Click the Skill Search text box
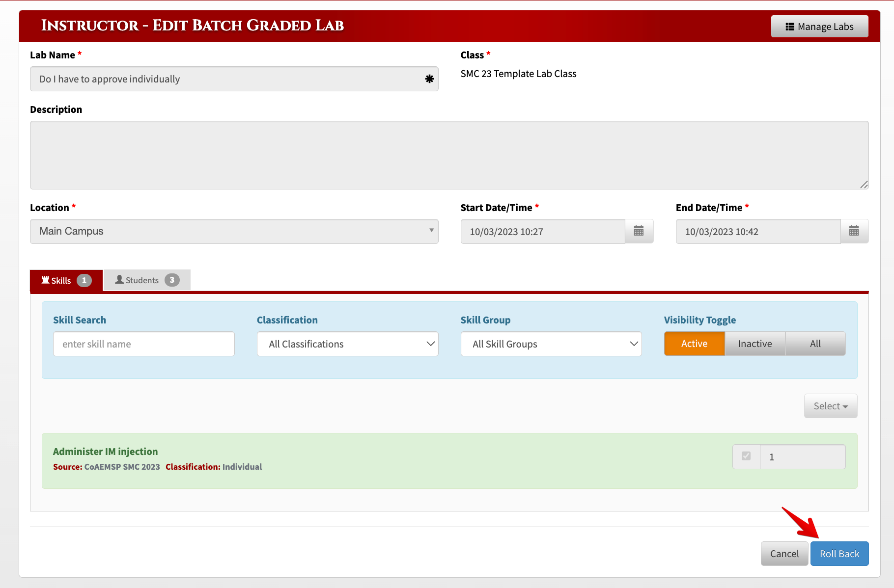Screen dimensions: 894x588 pyautogui.click(x=143, y=344)
